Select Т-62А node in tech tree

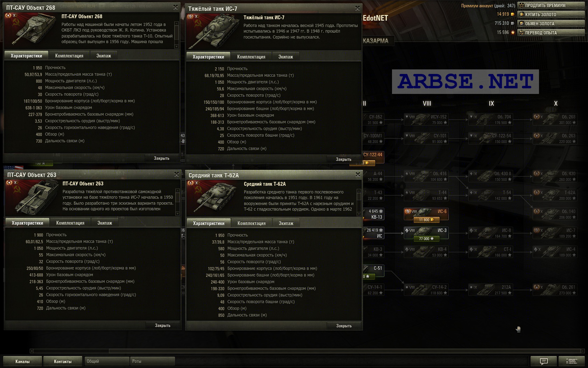click(x=555, y=195)
